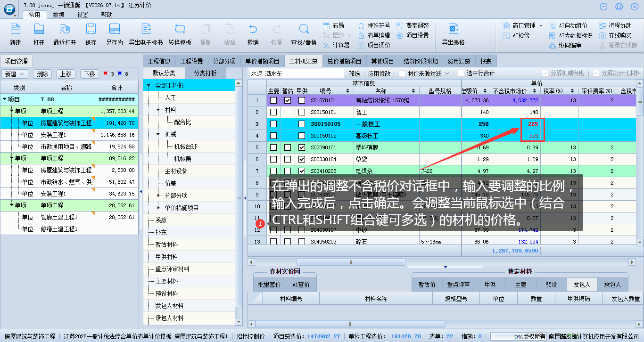This screenshot has height=342, width=644.
Task: Expand the 分部分项 tree node
Action: pos(158,195)
